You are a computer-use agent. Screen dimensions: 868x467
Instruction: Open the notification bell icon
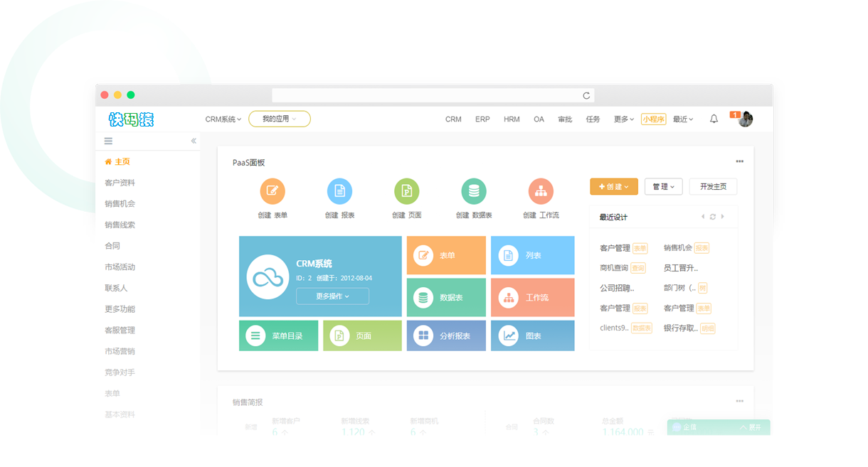[714, 119]
